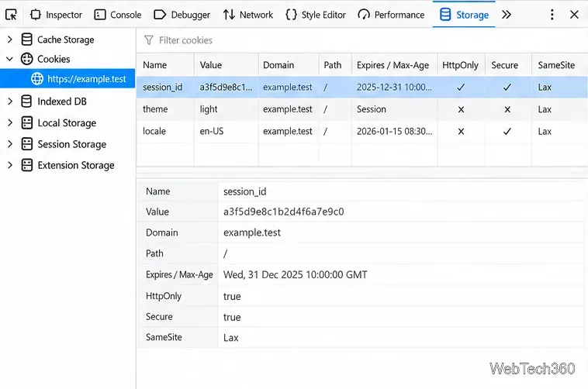The width and height of the screenshot is (588, 389).
Task: Switch to the Console tab
Action: tap(118, 15)
